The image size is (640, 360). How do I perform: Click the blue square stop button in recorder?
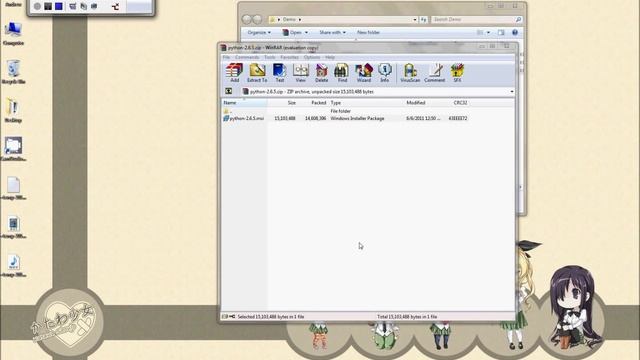click(x=59, y=6)
